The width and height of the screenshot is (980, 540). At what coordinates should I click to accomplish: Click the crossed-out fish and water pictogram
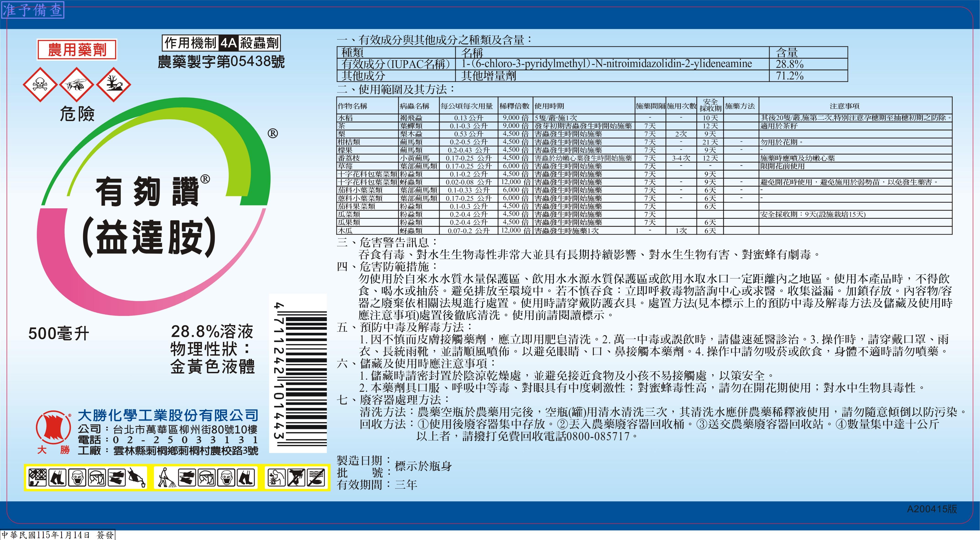coord(316,477)
